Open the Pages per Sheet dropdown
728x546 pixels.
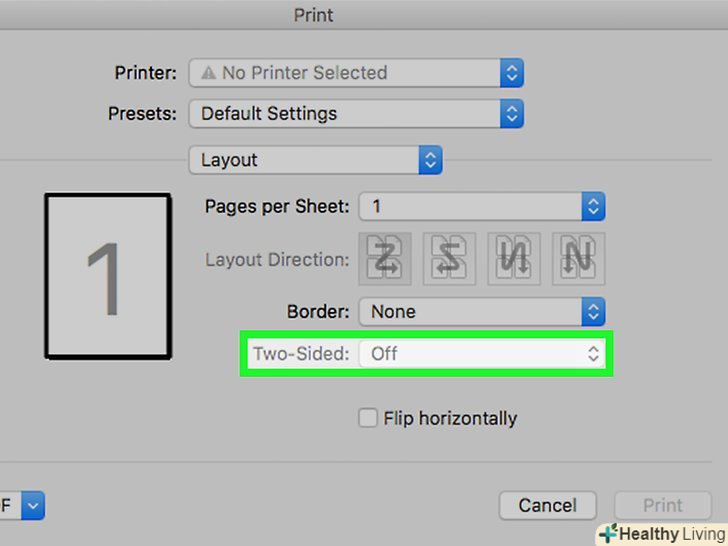(482, 207)
